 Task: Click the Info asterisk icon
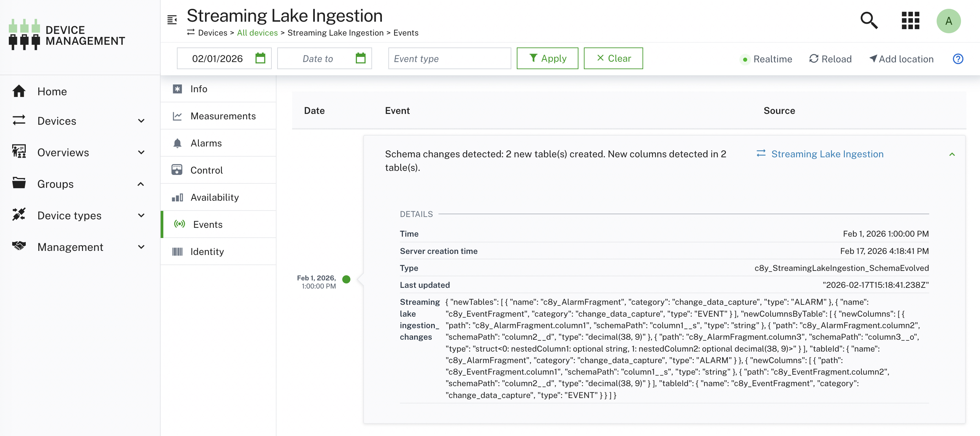click(x=177, y=89)
